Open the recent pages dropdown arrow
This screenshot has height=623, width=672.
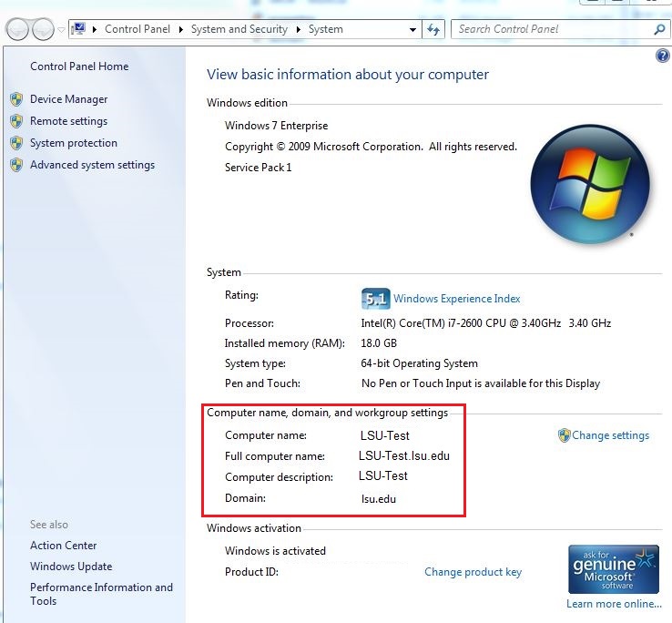[61, 29]
